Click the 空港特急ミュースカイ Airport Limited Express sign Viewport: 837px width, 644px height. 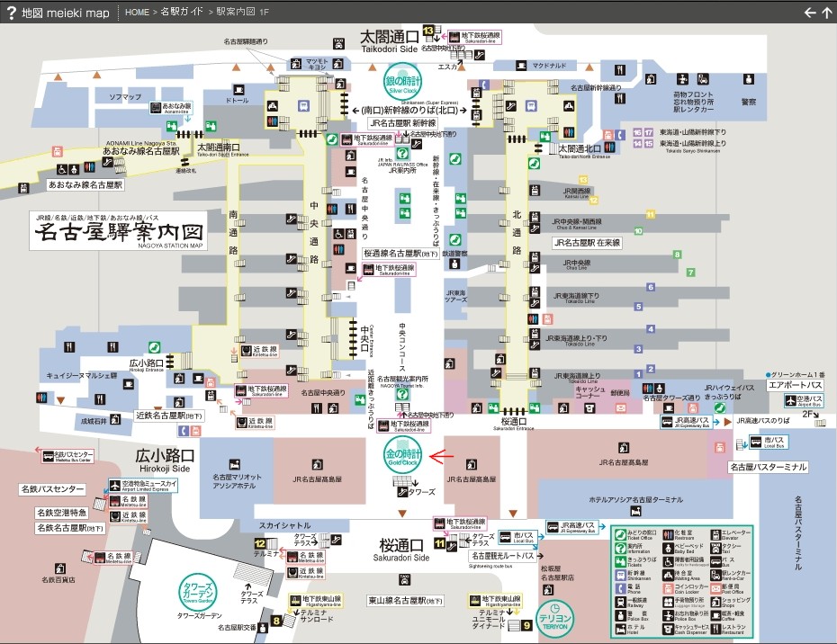click(142, 486)
